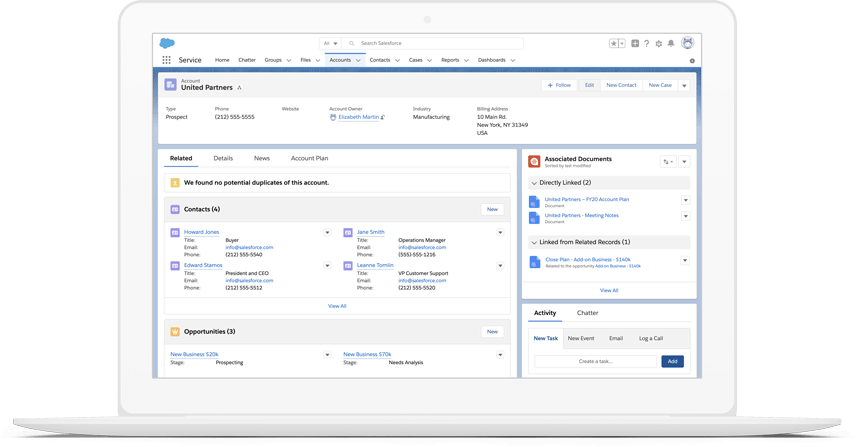The width and height of the screenshot is (857, 447).
Task: Collapse Linked from Related Records (1) section
Action: click(534, 242)
